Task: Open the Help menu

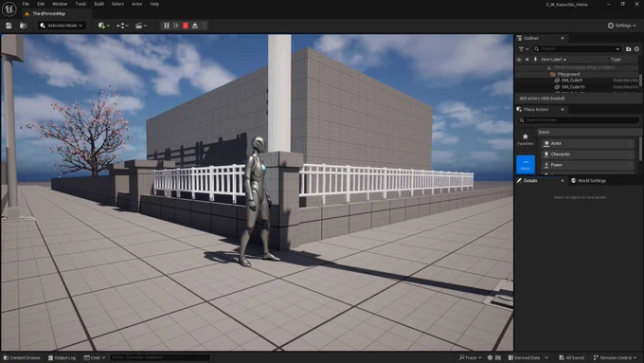Action: [154, 4]
